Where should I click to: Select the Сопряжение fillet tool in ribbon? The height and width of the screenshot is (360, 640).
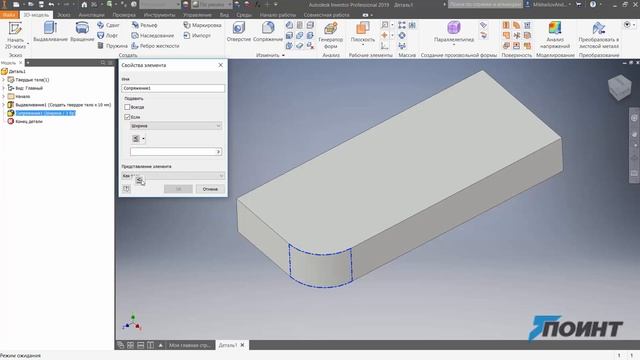click(268, 32)
